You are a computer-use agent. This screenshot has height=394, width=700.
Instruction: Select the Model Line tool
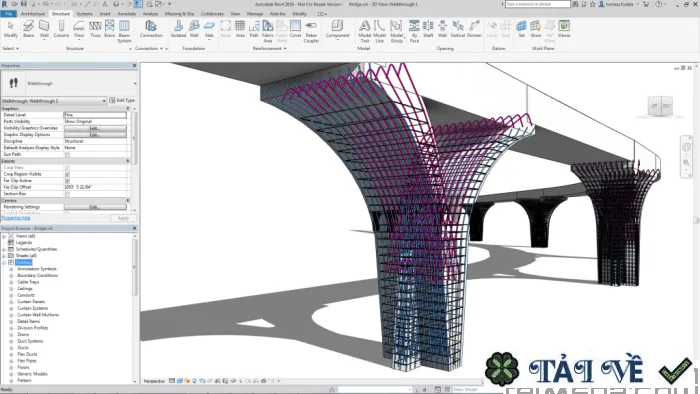click(x=379, y=31)
